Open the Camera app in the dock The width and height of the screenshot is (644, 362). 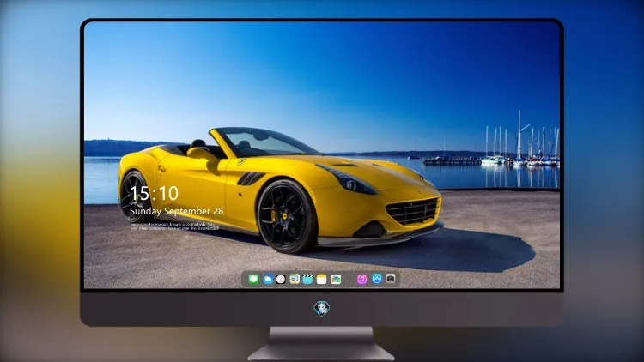coord(391,279)
